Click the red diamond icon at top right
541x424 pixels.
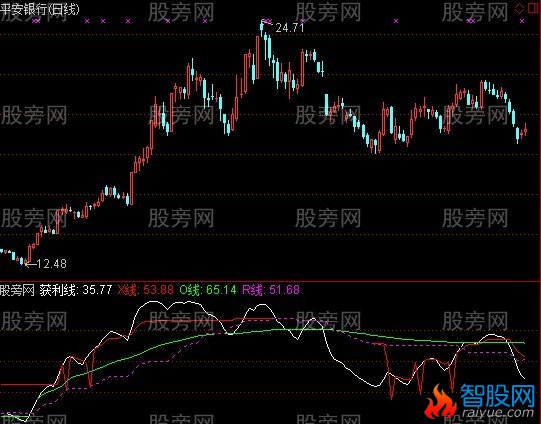coord(520,9)
